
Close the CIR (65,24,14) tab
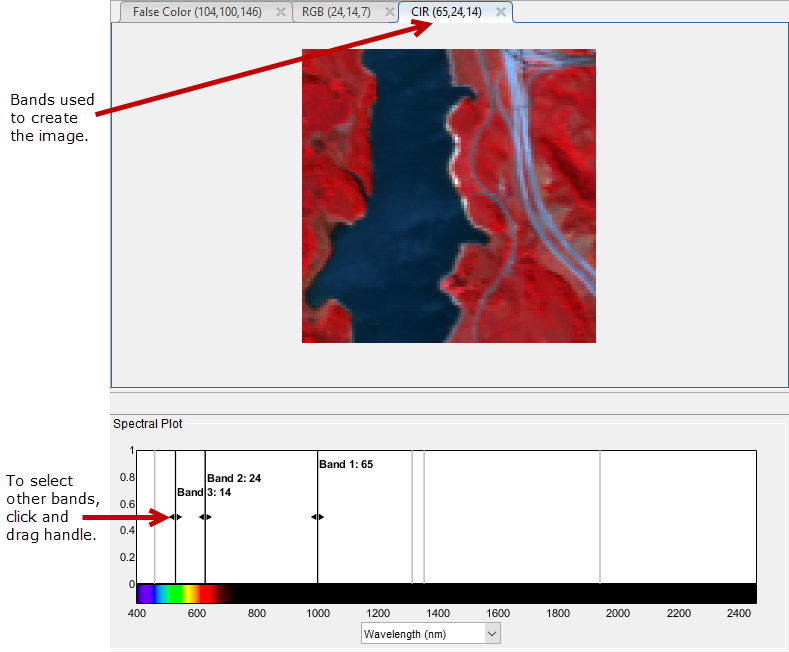(x=501, y=12)
